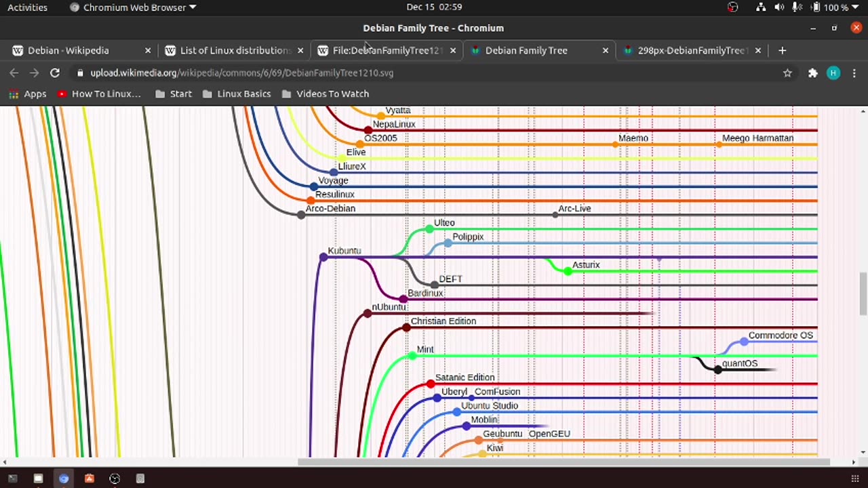Click the horizontal scrollbar thumb
The image size is (868, 488).
(564, 462)
